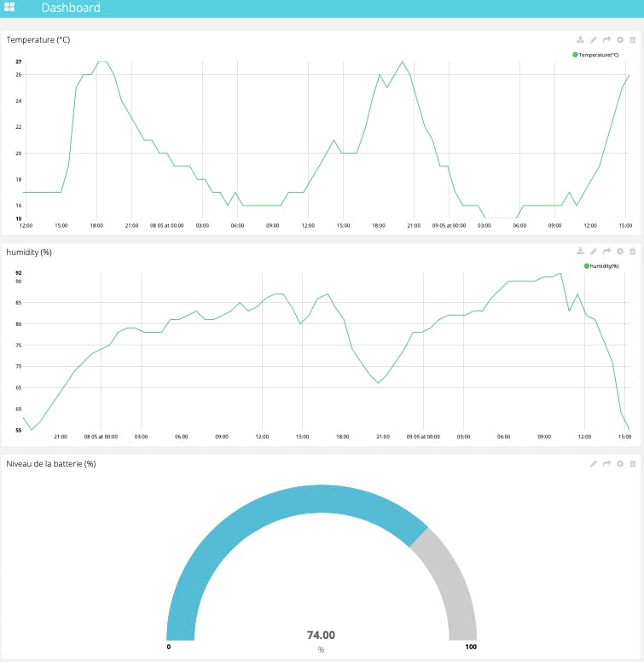The height and width of the screenshot is (662, 644).
Task: Open battery widget settings gear
Action: 620,464
